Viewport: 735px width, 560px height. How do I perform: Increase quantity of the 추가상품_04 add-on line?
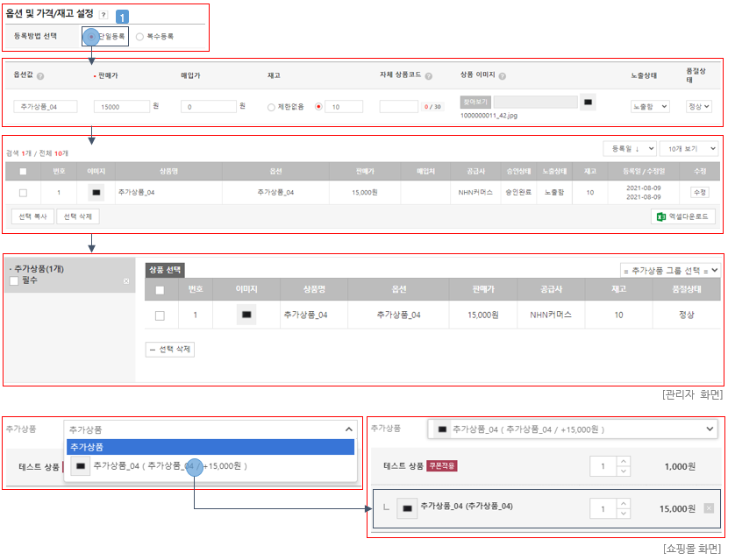(623, 504)
